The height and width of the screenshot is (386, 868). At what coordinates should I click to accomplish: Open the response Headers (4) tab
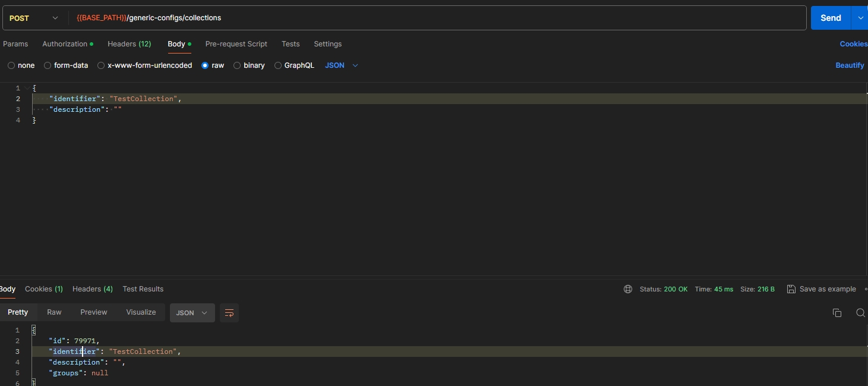(x=93, y=289)
